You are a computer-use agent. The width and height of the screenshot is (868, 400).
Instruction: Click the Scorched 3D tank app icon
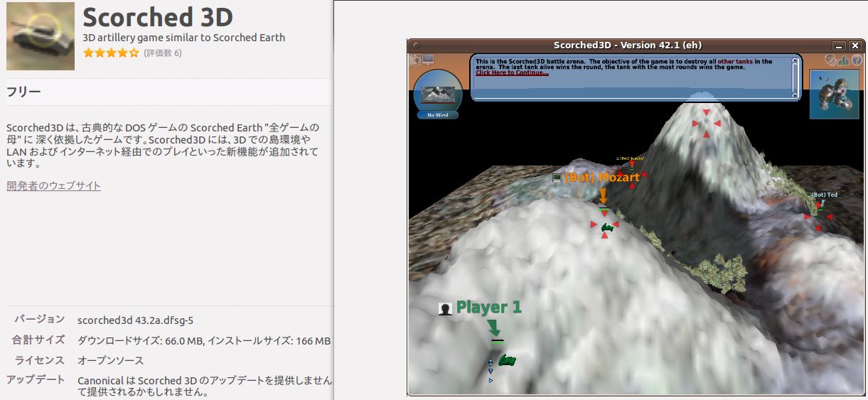click(41, 36)
